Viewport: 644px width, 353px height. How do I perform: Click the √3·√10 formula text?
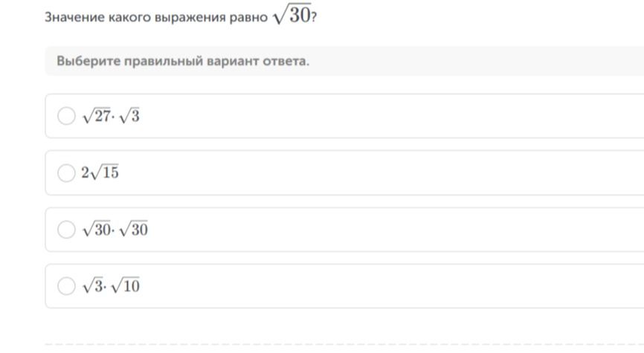point(111,285)
